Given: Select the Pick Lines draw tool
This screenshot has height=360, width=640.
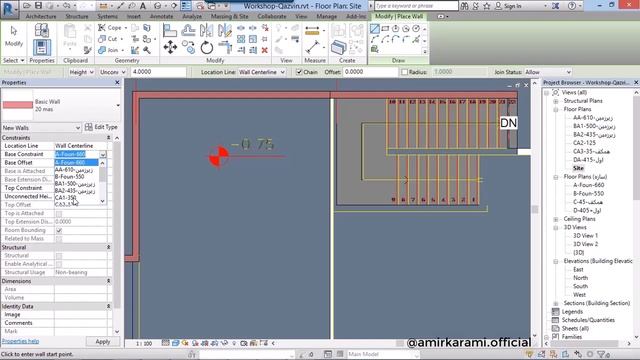Looking at the screenshot, I should point(374,49).
